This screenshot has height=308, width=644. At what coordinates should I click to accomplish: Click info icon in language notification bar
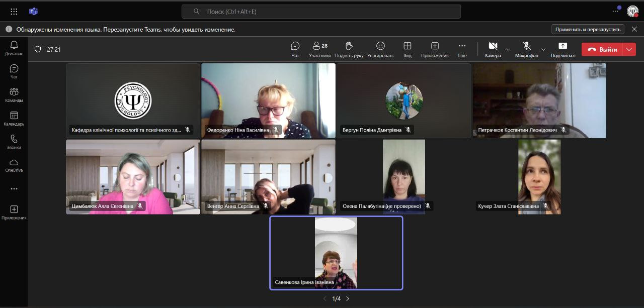coord(9,29)
